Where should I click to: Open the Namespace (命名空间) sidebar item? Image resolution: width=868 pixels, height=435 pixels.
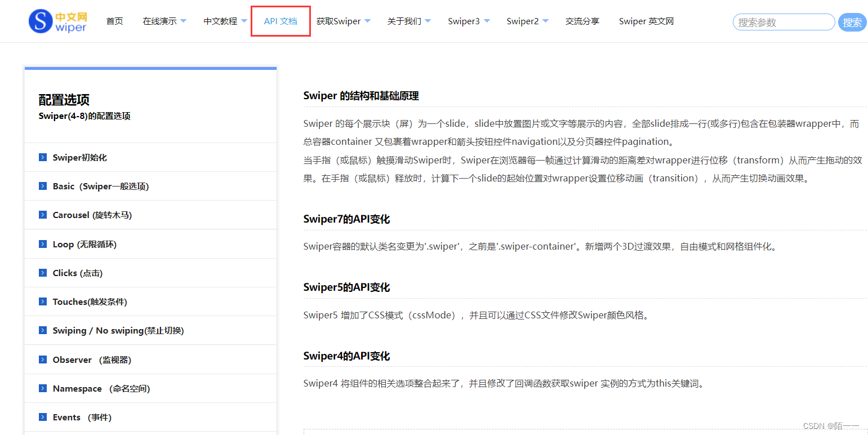151,388
